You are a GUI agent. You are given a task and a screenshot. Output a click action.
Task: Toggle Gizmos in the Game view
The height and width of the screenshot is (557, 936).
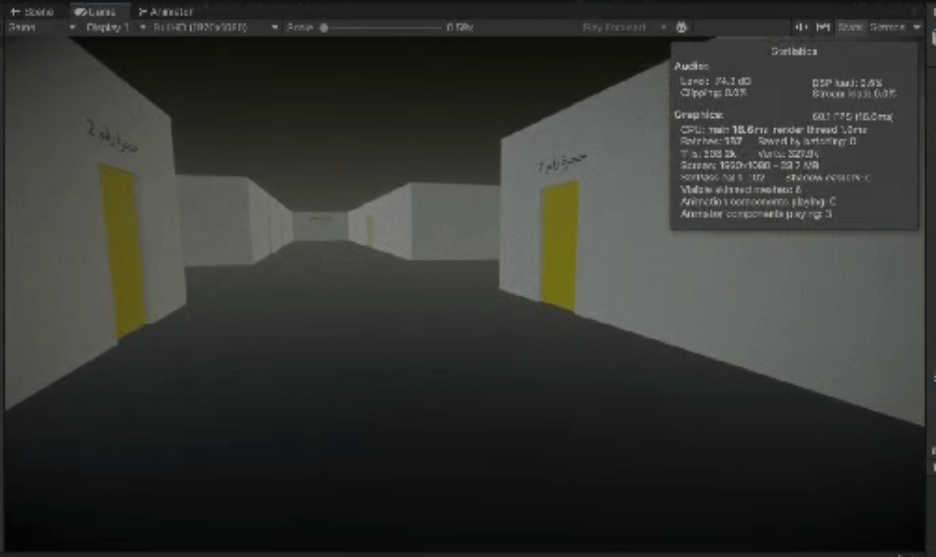click(x=887, y=27)
